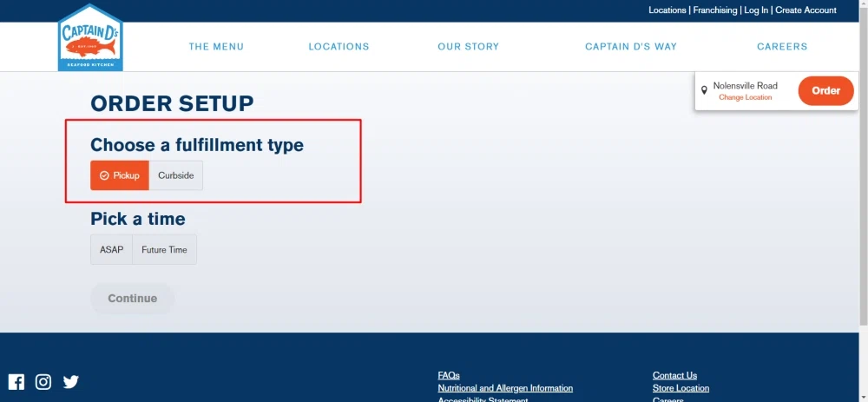Click the Create Account link
868x402 pixels.
tap(806, 10)
